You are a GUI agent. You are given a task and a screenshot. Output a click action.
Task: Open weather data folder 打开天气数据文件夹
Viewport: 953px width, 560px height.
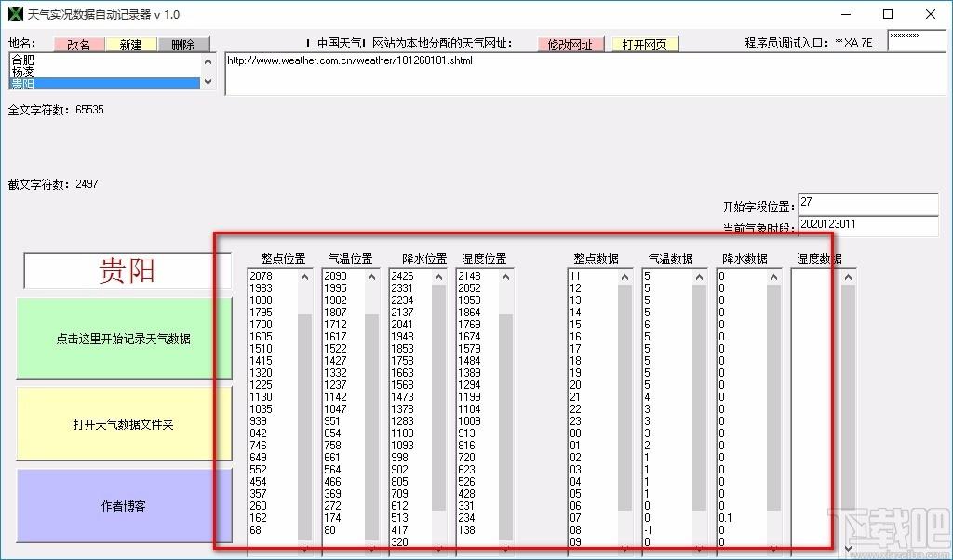pos(124,424)
